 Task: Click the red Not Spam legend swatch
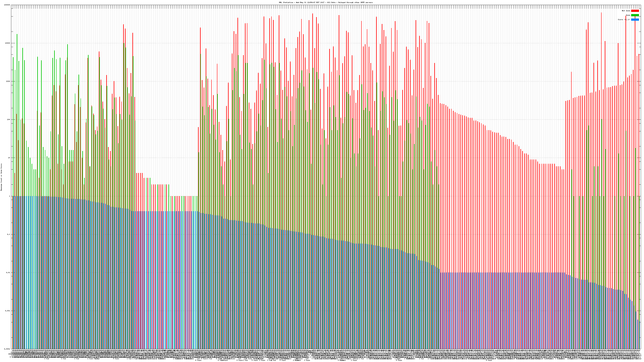pyautogui.click(x=635, y=11)
